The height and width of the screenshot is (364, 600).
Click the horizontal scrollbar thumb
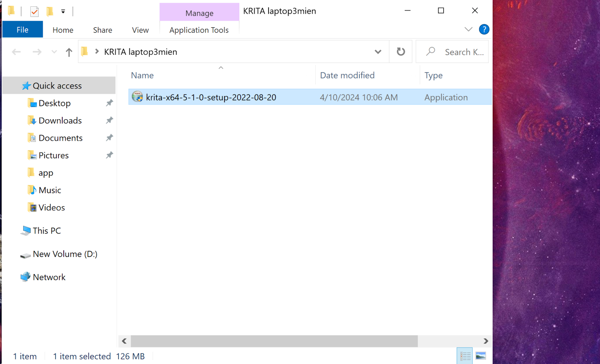[274, 341]
